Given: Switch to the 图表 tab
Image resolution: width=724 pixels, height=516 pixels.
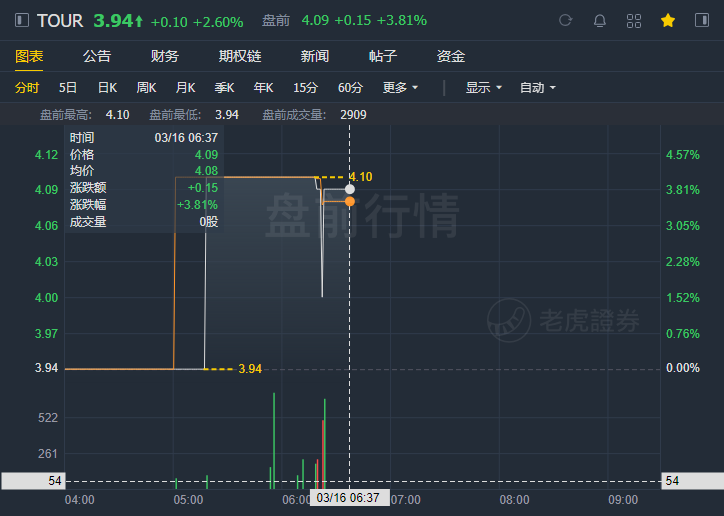Looking at the screenshot, I should point(29,56).
